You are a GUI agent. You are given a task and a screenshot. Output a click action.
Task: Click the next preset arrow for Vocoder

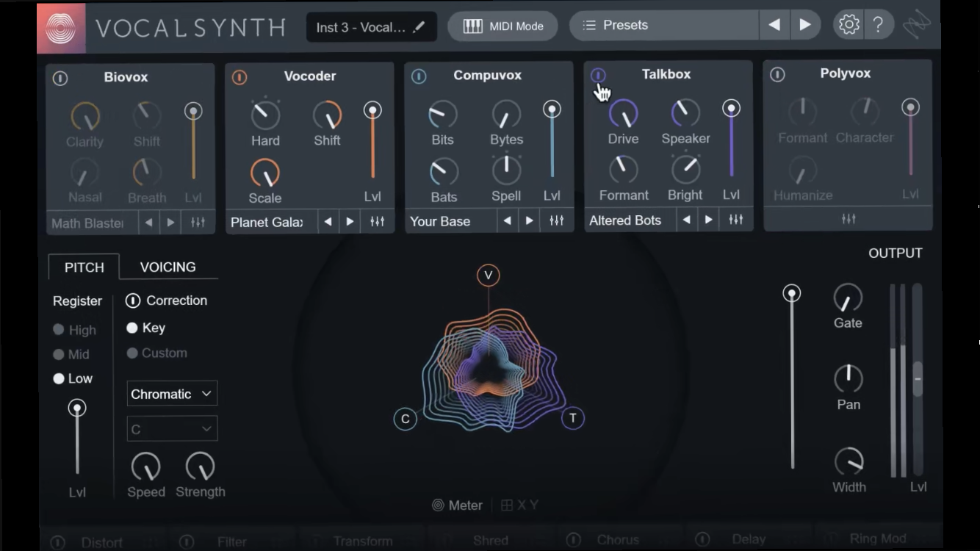(x=351, y=221)
